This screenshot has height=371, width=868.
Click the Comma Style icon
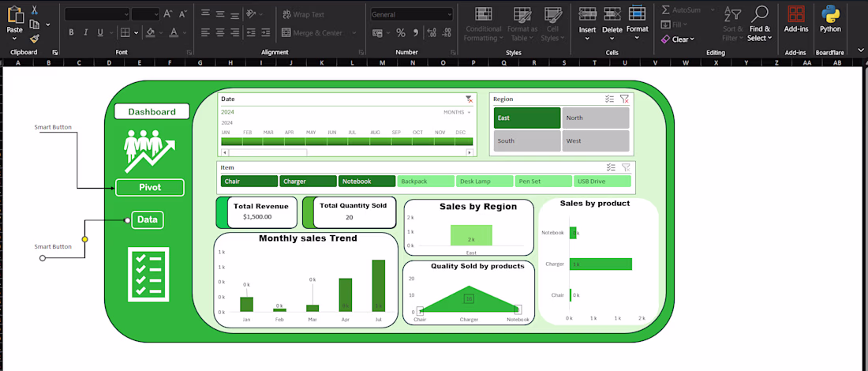(x=415, y=32)
